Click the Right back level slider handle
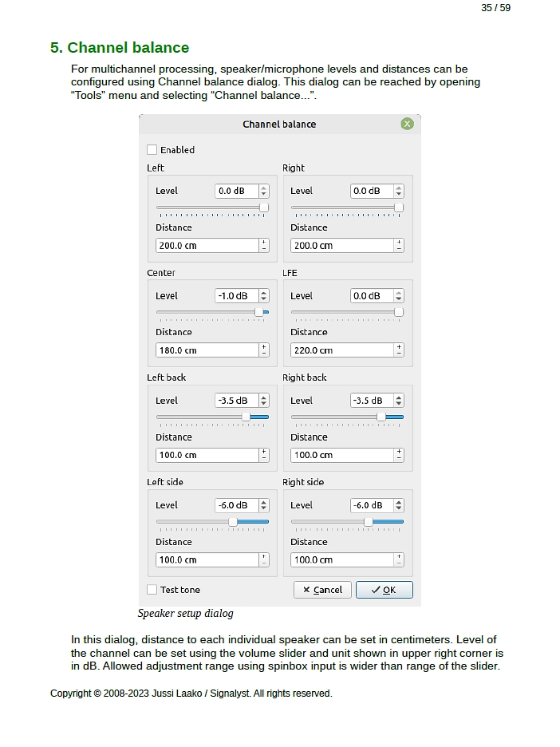The image size is (560, 747). tap(381, 417)
